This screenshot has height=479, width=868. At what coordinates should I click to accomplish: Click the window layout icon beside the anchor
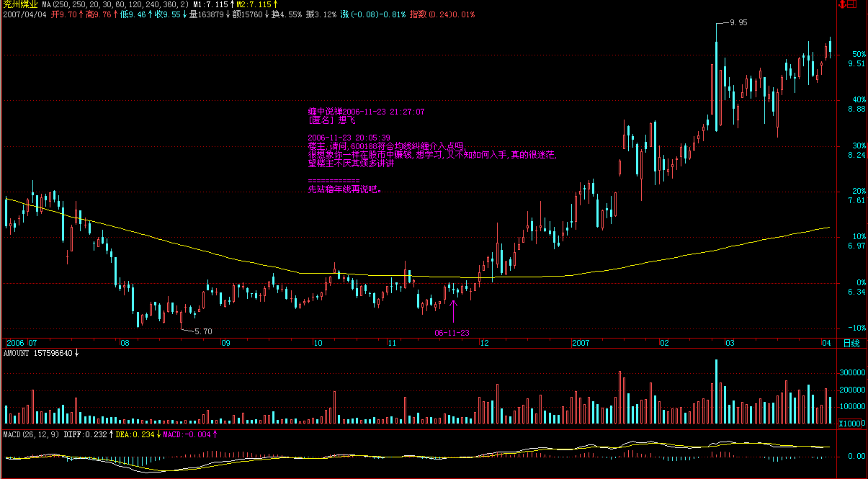pos(853,4)
